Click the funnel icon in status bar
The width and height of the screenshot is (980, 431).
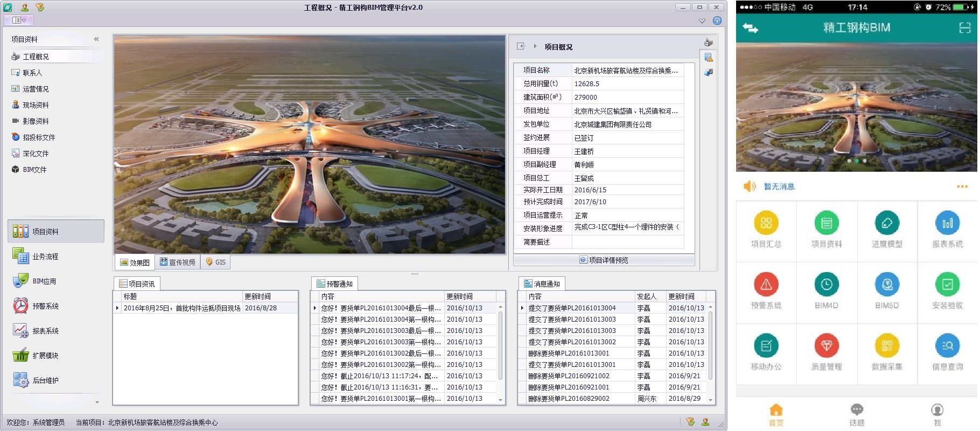[690, 422]
